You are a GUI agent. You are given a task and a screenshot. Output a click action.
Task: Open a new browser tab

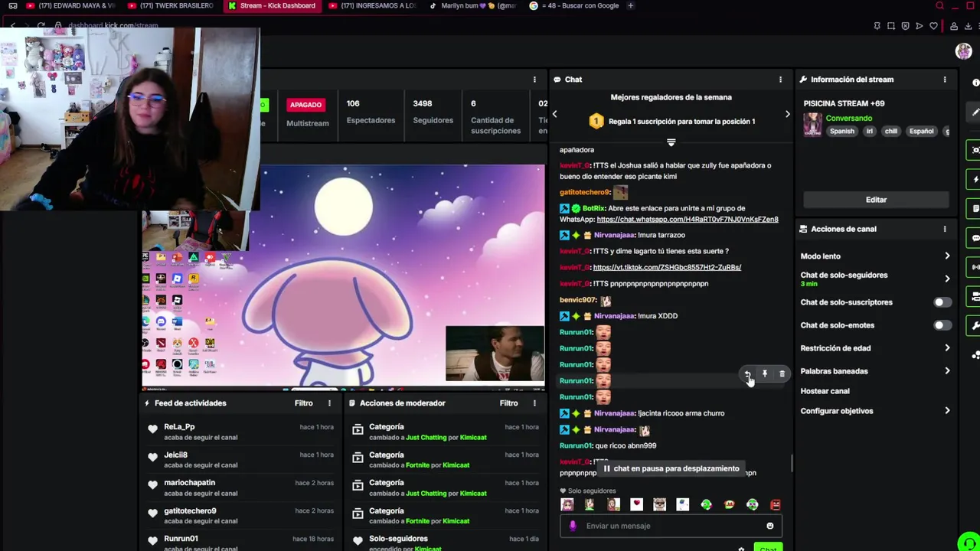click(x=630, y=6)
